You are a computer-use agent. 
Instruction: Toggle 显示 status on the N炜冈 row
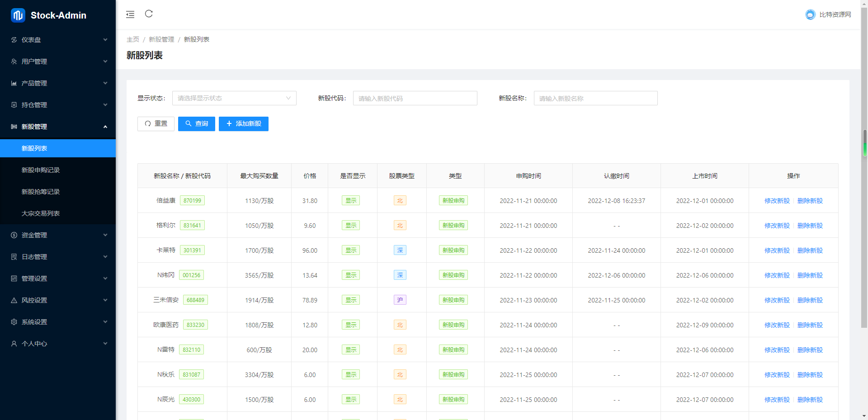(350, 275)
